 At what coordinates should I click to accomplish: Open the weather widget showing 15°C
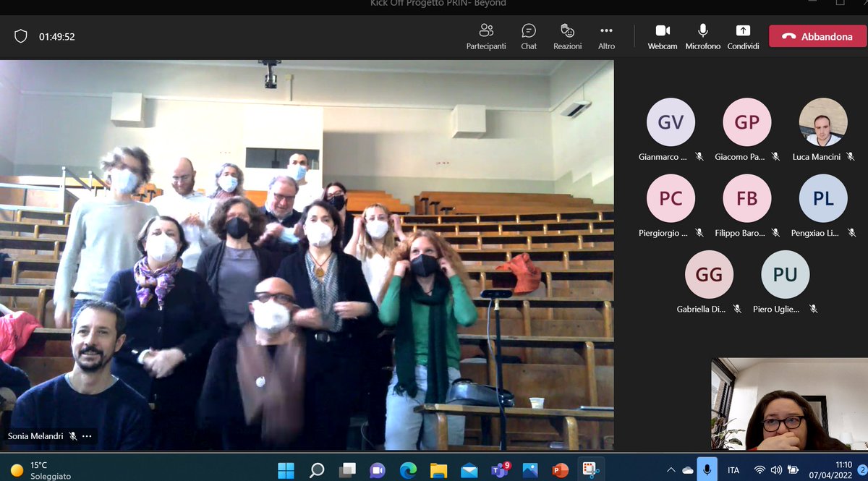pos(40,470)
